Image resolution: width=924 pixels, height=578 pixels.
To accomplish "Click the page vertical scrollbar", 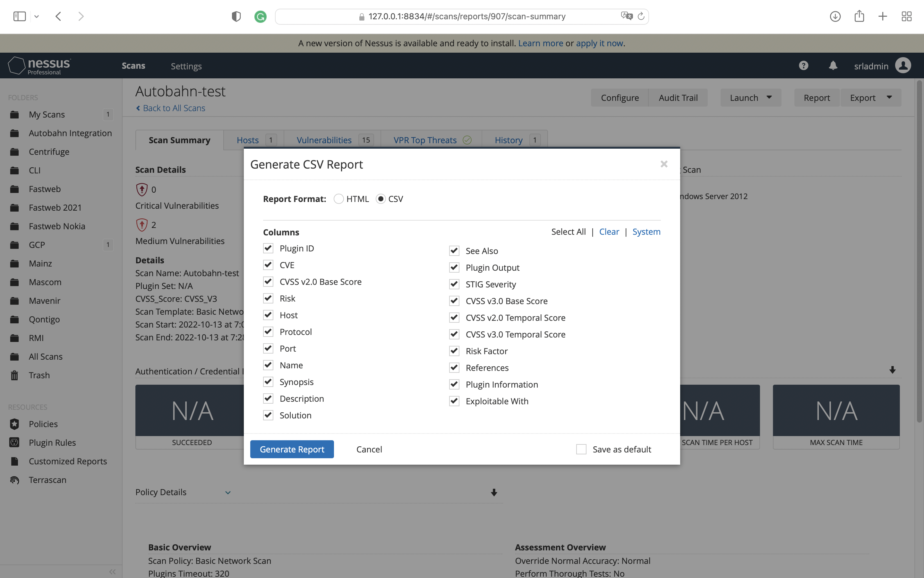I will 920,251.
